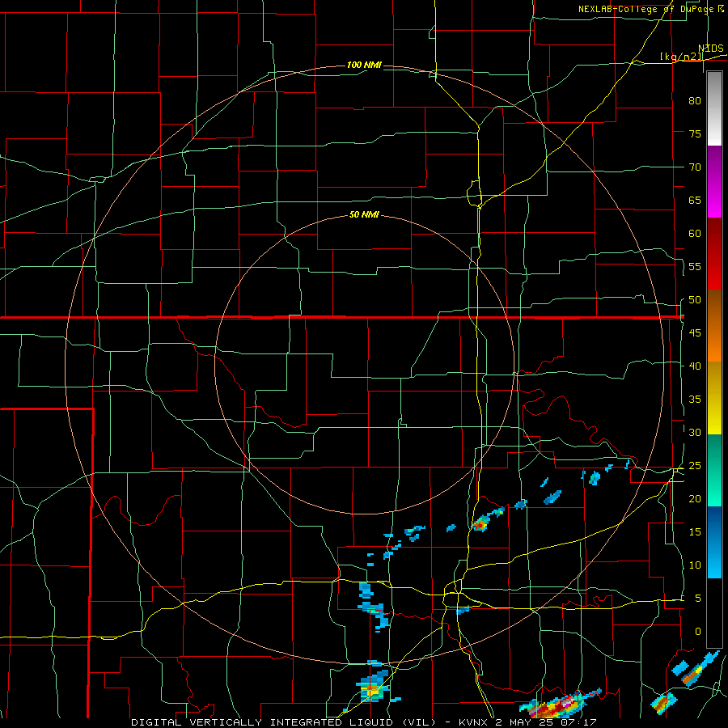Click the NIDS label above the scale
Image resolution: width=728 pixels, height=728 pixels.
point(711,49)
